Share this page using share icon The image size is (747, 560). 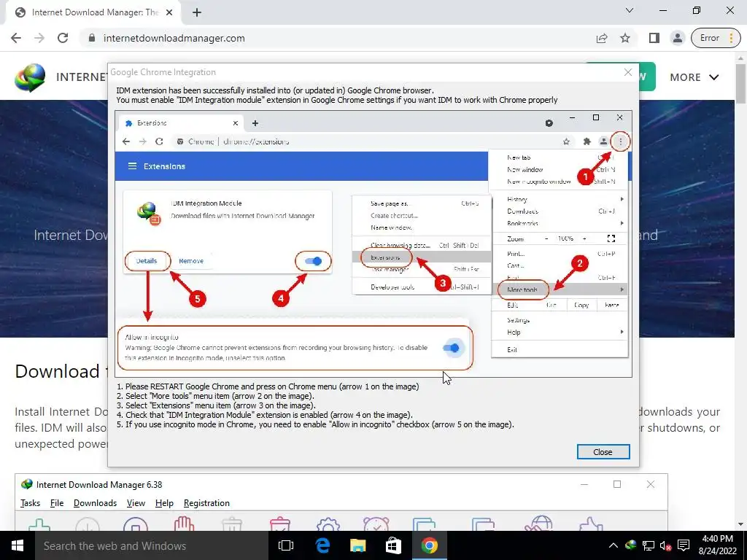(602, 38)
